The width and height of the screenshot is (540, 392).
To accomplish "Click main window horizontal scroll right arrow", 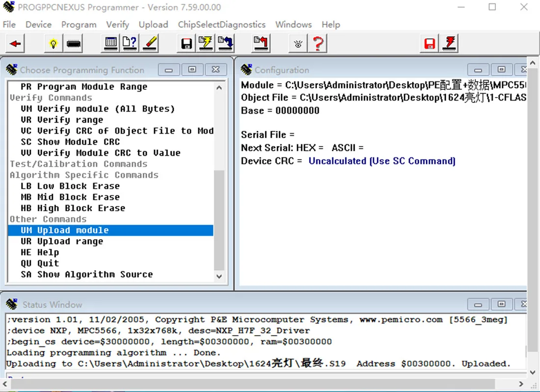I will tap(521, 384).
